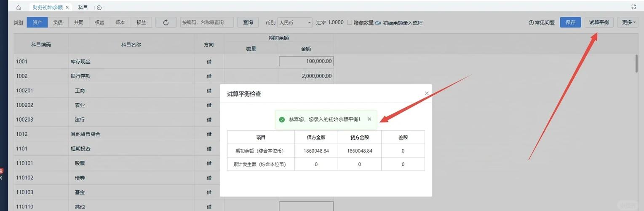Toggle fullscreen expand icon
Viewport: 644px width, 211px height.
point(633,7)
